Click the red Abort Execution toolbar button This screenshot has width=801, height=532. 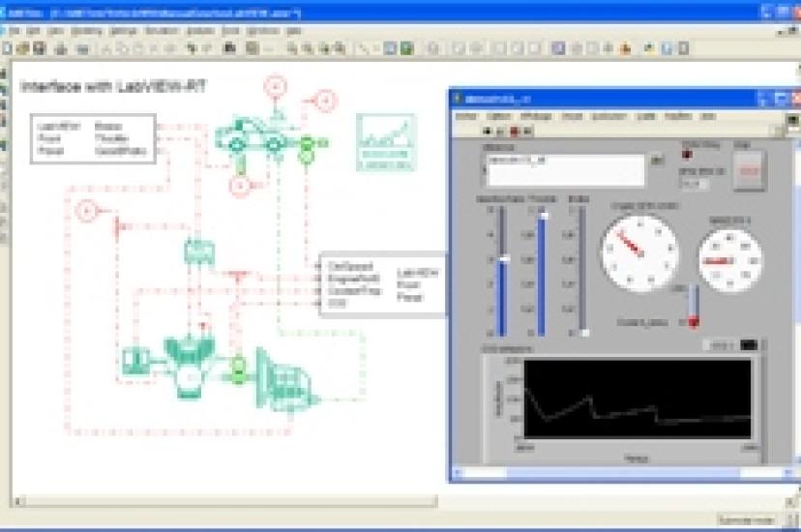tap(514, 130)
